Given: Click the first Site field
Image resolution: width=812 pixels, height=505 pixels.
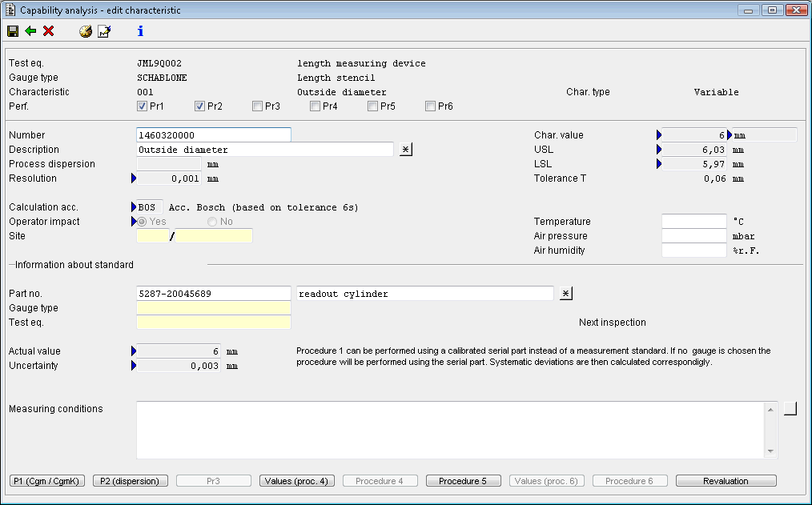Looking at the screenshot, I should click(x=153, y=236).
